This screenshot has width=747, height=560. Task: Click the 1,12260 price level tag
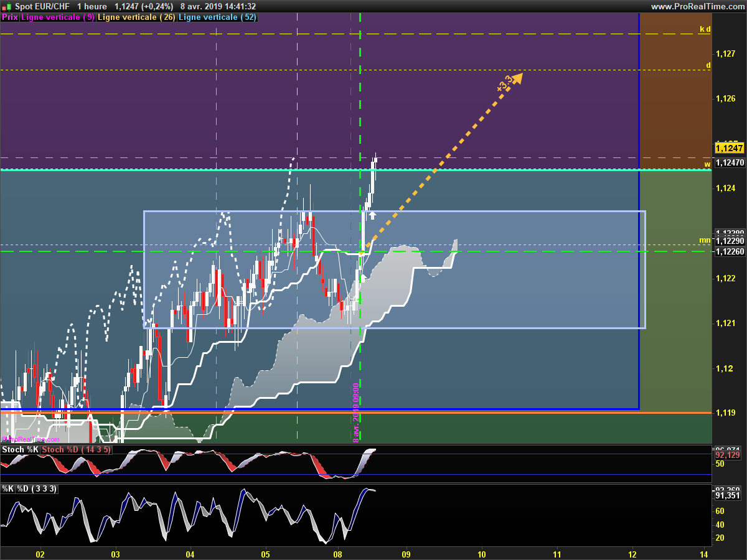729,251
